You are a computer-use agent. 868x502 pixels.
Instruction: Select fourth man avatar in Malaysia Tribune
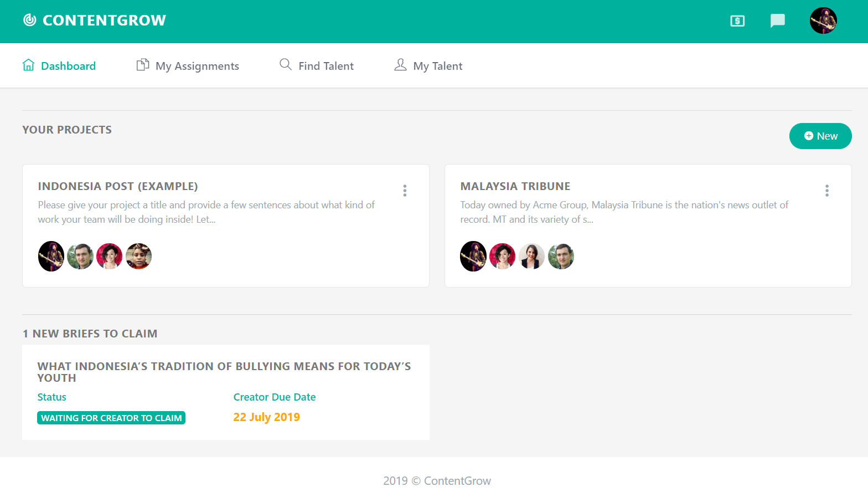[x=561, y=256]
